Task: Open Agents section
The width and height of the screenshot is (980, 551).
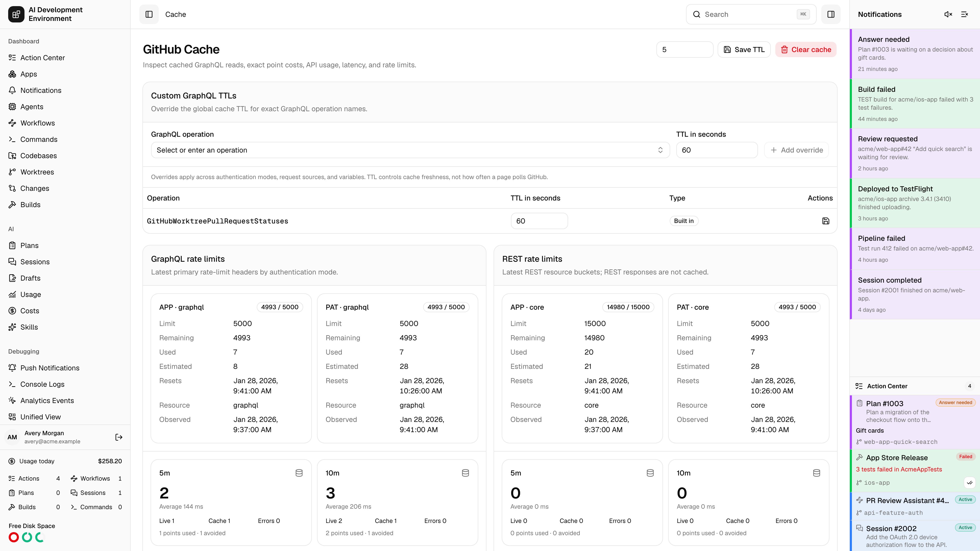Action: click(x=65, y=107)
